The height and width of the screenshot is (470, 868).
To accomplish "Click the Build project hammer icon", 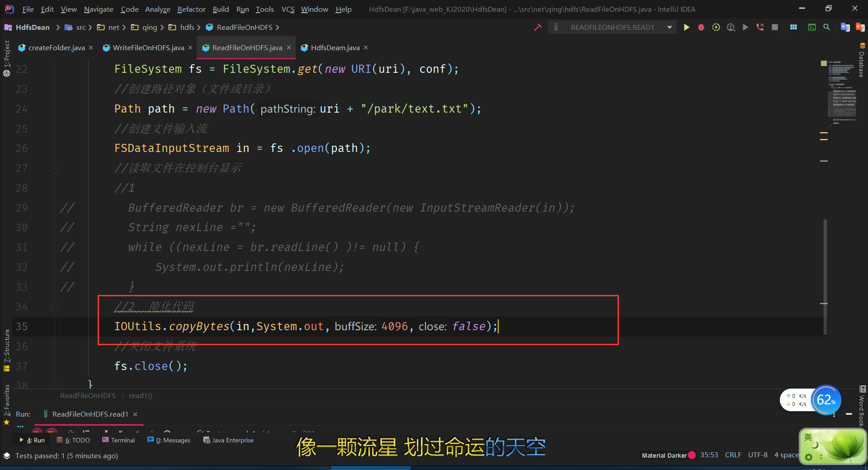I will click(x=538, y=27).
